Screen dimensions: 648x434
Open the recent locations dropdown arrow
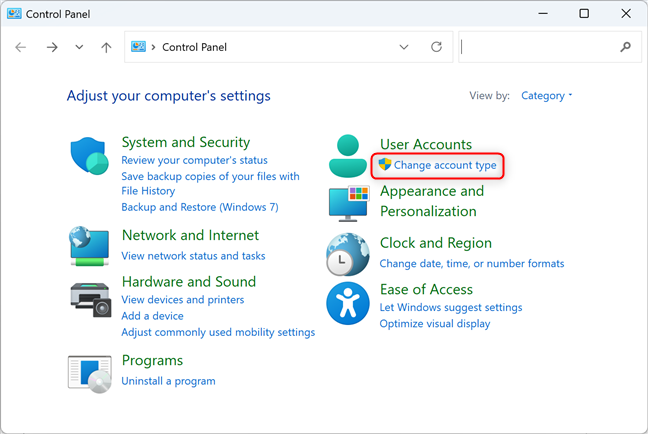79,47
